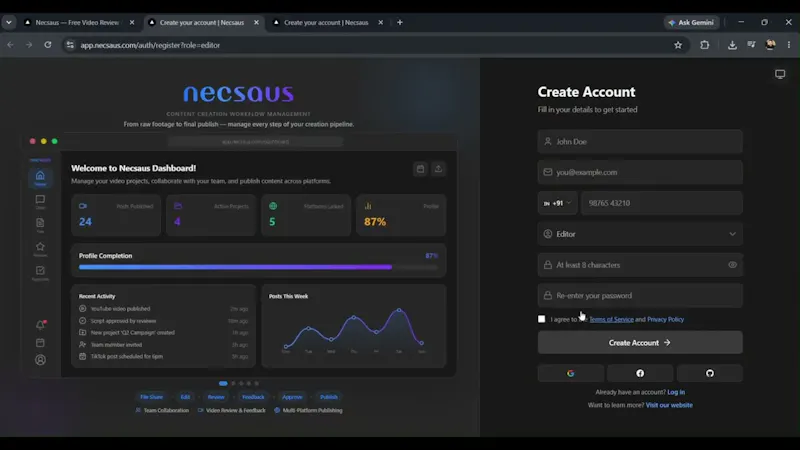Reload the page

click(47, 45)
